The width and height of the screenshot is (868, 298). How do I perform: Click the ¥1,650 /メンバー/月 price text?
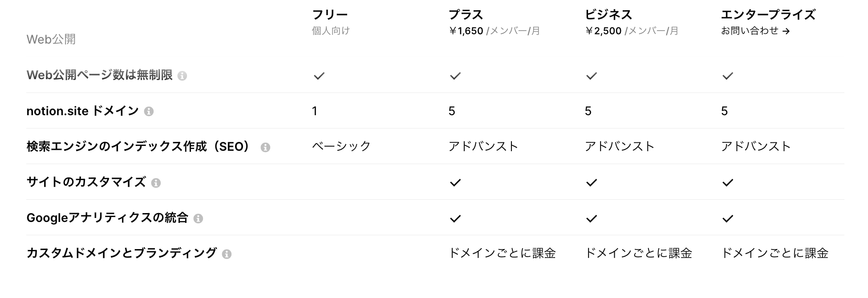495,31
